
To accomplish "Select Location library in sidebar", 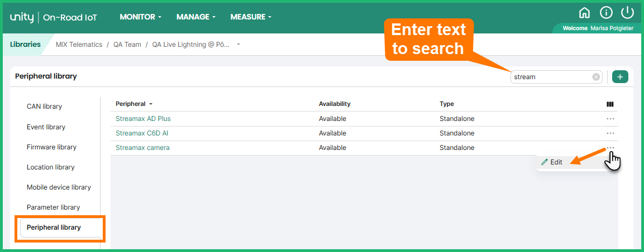I will click(50, 167).
